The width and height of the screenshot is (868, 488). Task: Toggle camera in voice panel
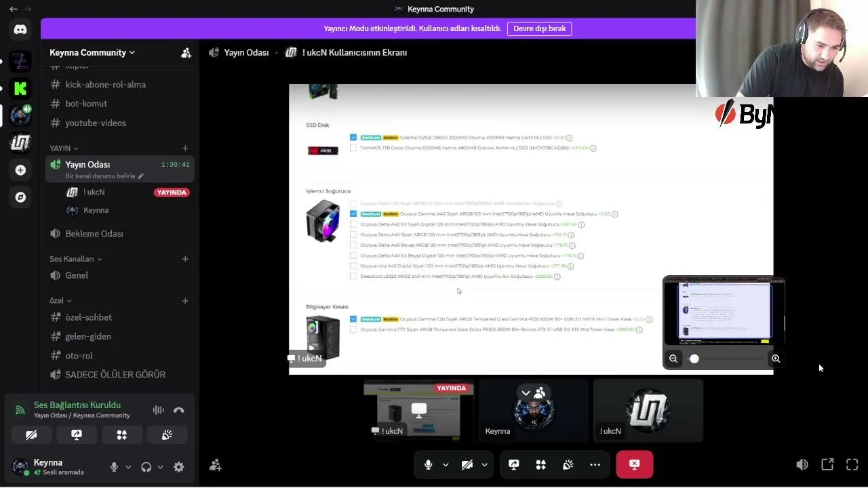coord(31,435)
